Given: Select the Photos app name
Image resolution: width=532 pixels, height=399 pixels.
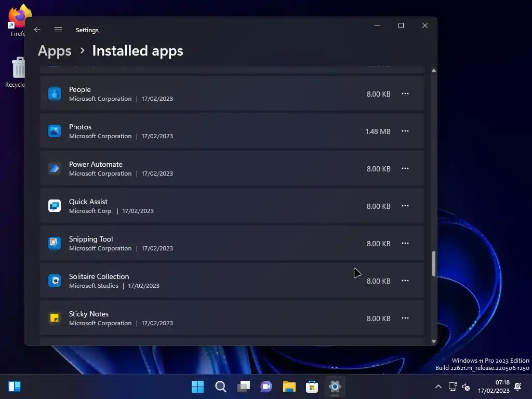Looking at the screenshot, I should (x=80, y=127).
